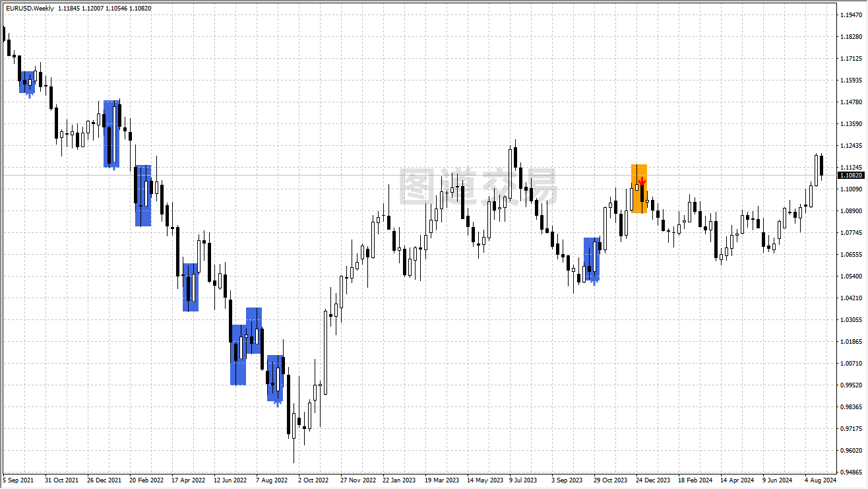Viewport: 868px width, 489px height.
Task: Click the 1.07745 price scale label
Action: click(850, 233)
